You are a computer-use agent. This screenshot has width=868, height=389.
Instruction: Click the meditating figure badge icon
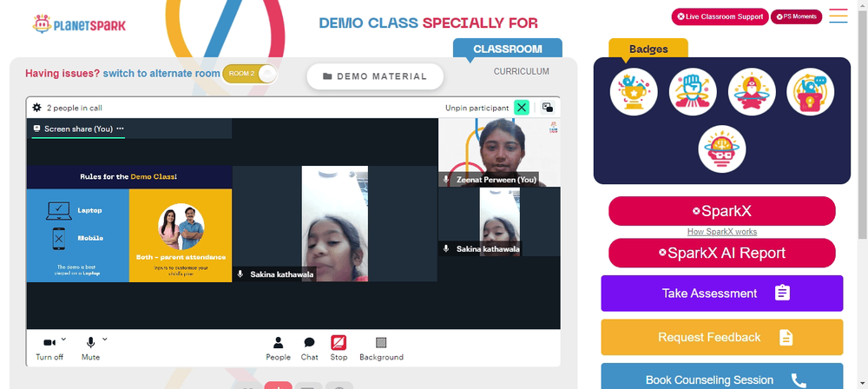(x=752, y=92)
